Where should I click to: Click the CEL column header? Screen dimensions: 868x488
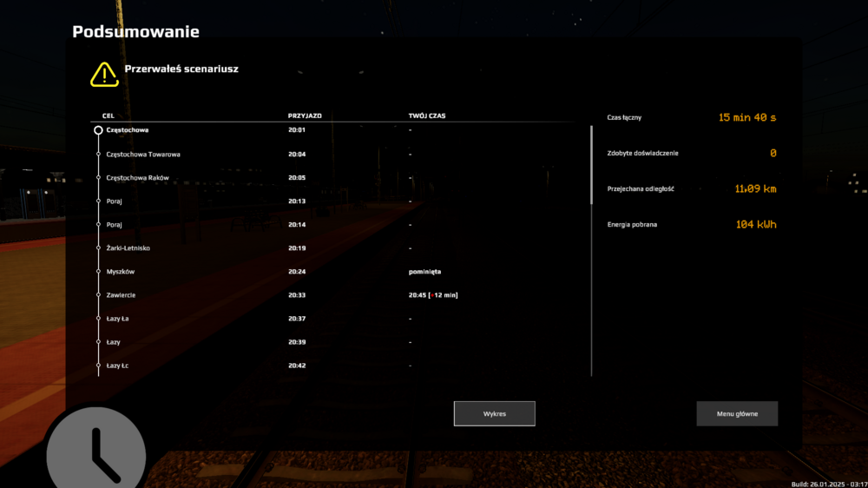pos(108,115)
